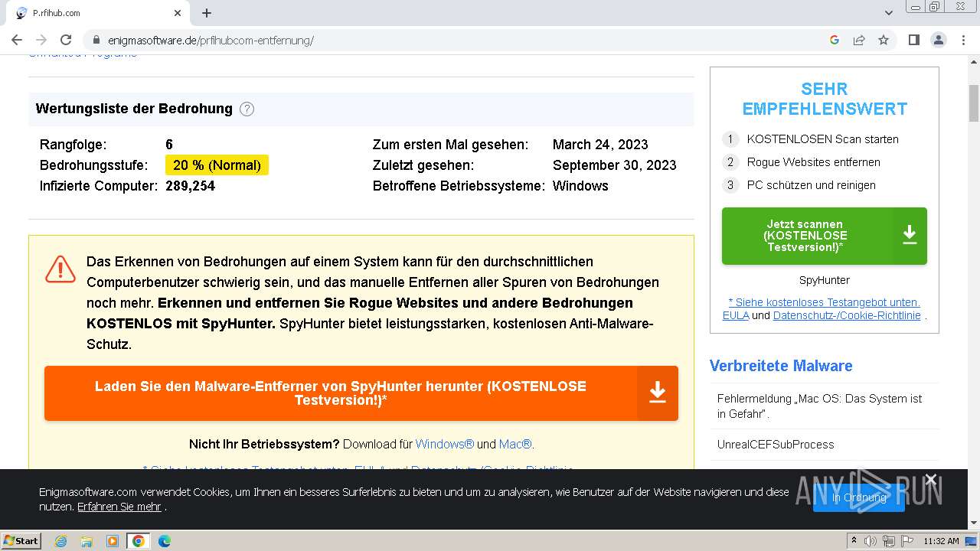Click step 1 KOSTENLOSEN Scan starten
The height and width of the screenshot is (551, 980).
[x=823, y=139]
